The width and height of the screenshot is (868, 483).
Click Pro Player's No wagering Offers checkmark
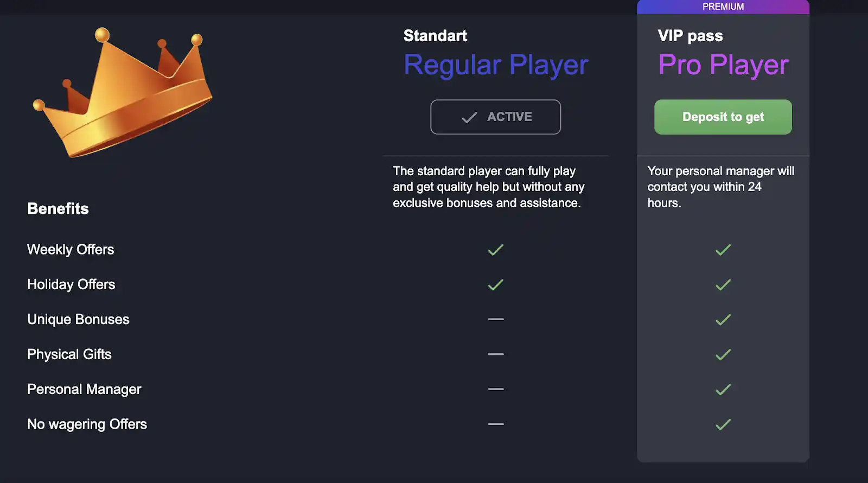(x=723, y=424)
